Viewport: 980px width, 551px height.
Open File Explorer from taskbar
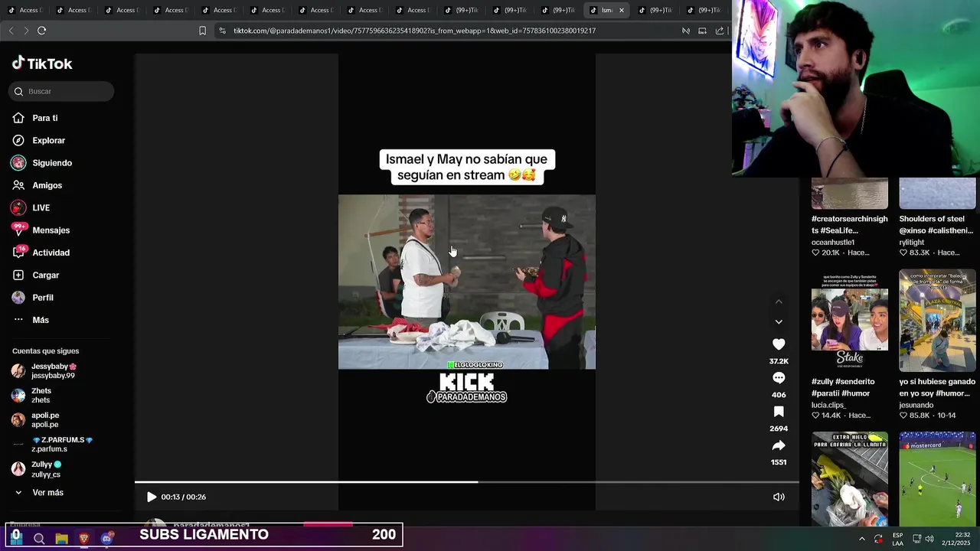(x=61, y=539)
